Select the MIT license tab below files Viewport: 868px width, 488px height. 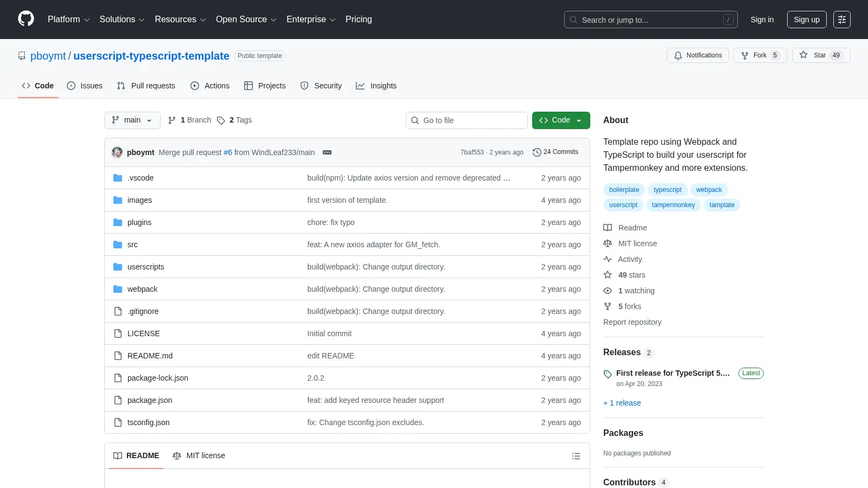tap(199, 456)
